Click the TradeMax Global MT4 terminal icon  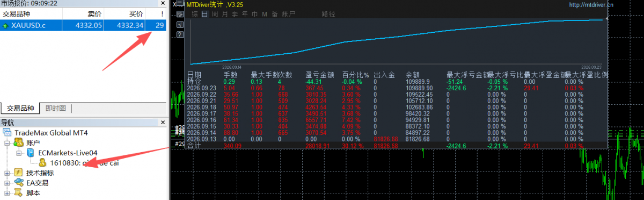click(x=8, y=132)
